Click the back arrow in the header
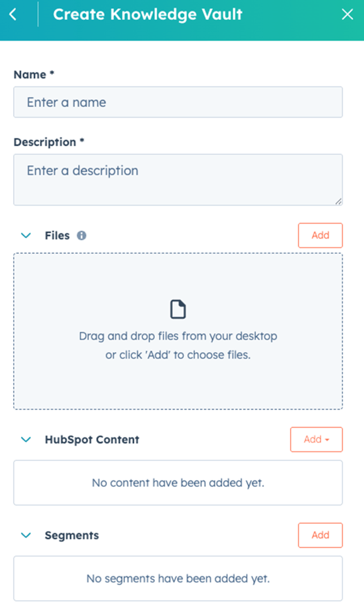 (13, 15)
